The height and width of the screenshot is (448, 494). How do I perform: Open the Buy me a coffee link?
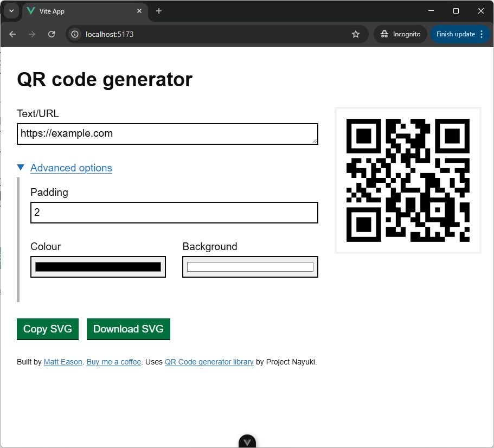[114, 362]
